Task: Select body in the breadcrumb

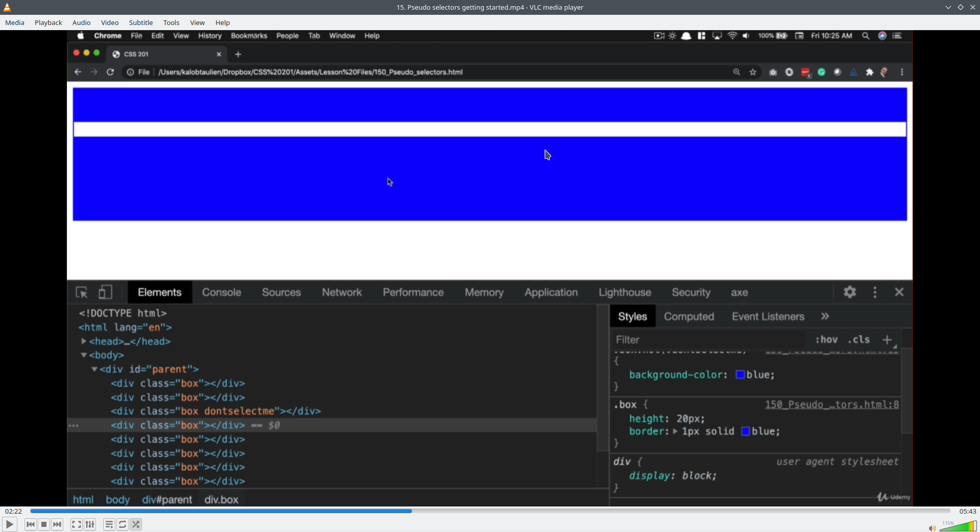Action: pyautogui.click(x=118, y=500)
